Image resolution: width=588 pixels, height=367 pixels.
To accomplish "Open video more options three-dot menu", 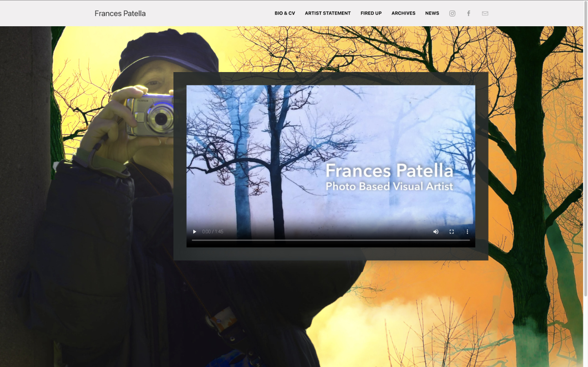I will pos(467,231).
